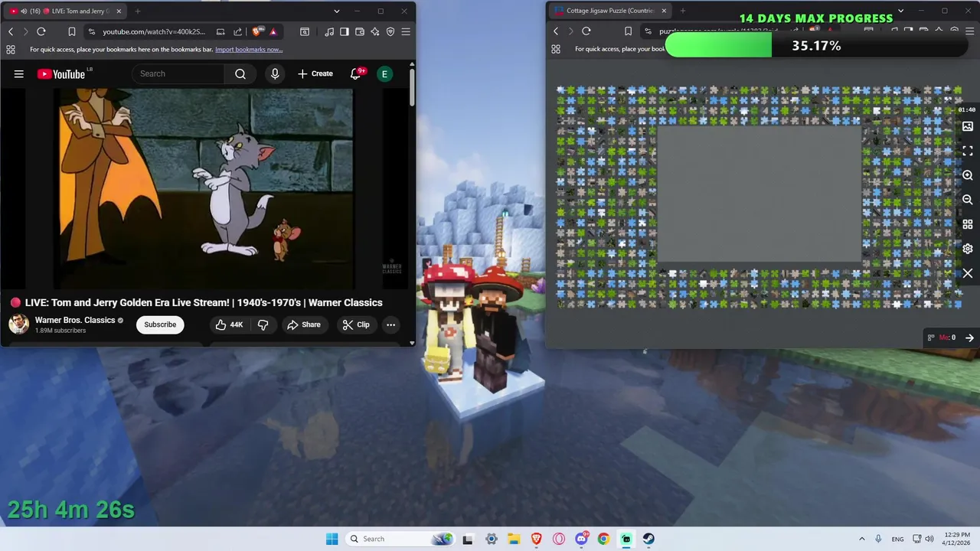Go back in the puzzle browser window
This screenshot has height=551, width=980.
(556, 31)
